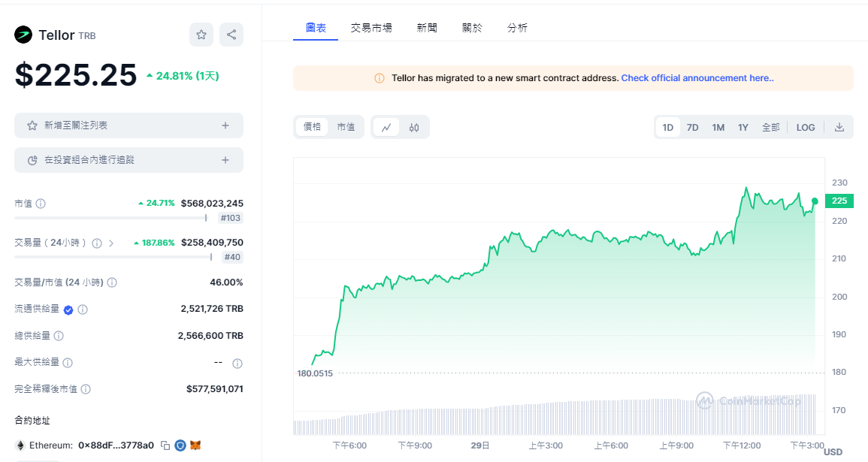Image resolution: width=868 pixels, height=462 pixels.
Task: Click the 180.0515 opening price label
Action: [315, 373]
